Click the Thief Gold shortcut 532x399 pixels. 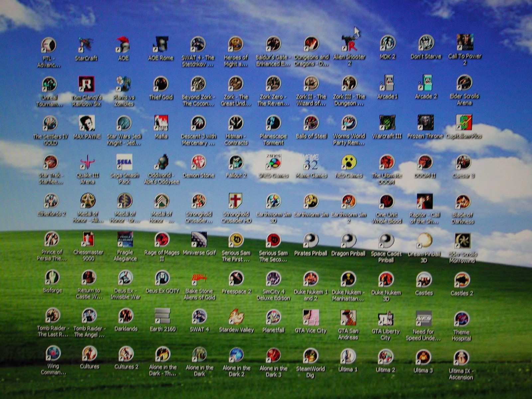click(161, 84)
